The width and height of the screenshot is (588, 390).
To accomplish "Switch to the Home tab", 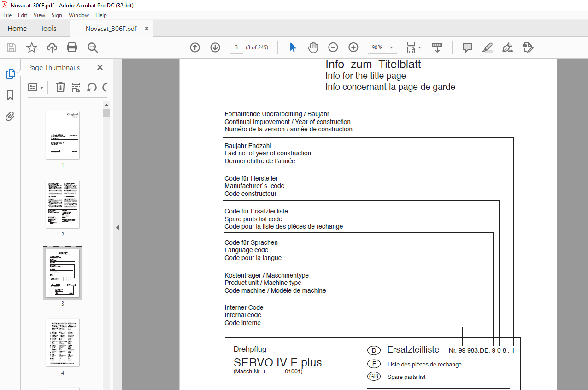I will (x=17, y=29).
